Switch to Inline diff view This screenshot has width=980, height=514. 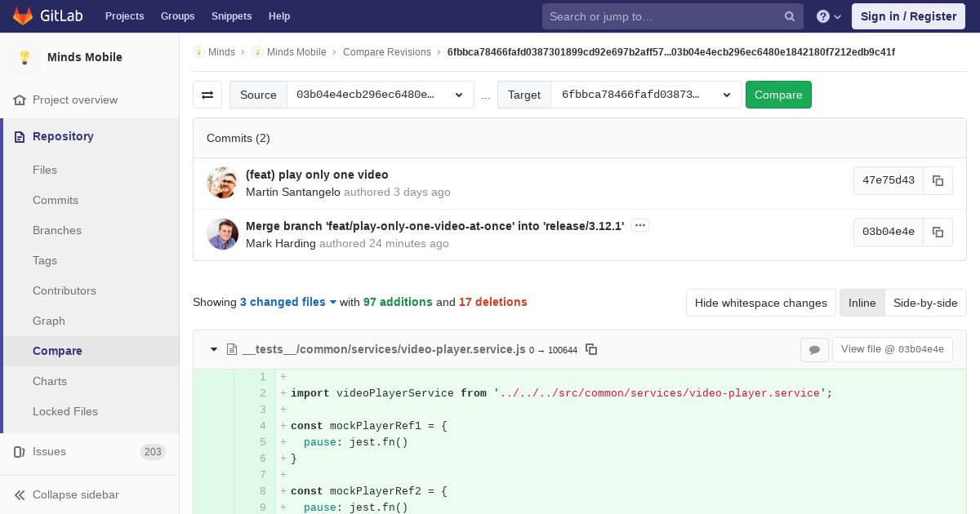(862, 303)
